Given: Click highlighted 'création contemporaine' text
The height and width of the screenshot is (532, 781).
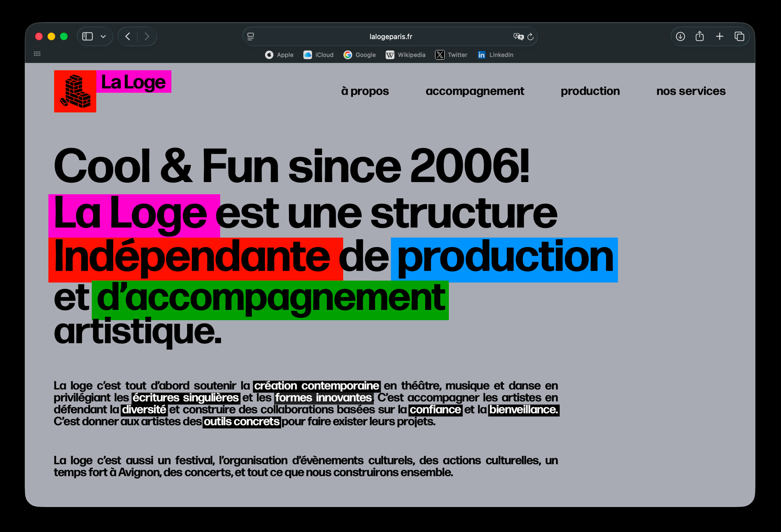Looking at the screenshot, I should click(317, 386).
